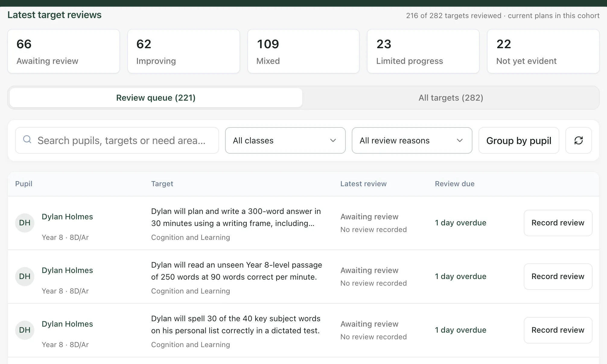This screenshot has height=364, width=607.
Task: Click DH avatar in 300-word answer row
Action: [x=25, y=223]
